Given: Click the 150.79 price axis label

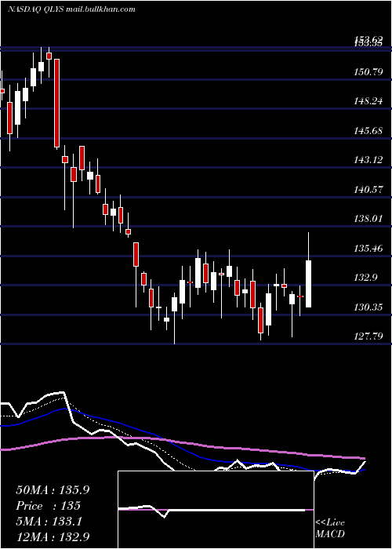Looking at the screenshot, I should pos(368,72).
